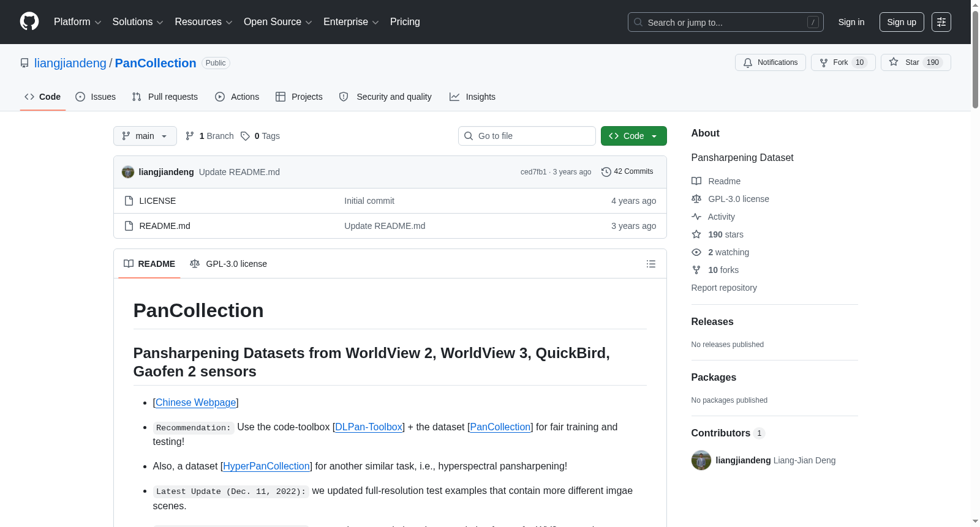Screen dimensions: 980x527
Task: Star the PanCollection repository
Action: (x=916, y=62)
